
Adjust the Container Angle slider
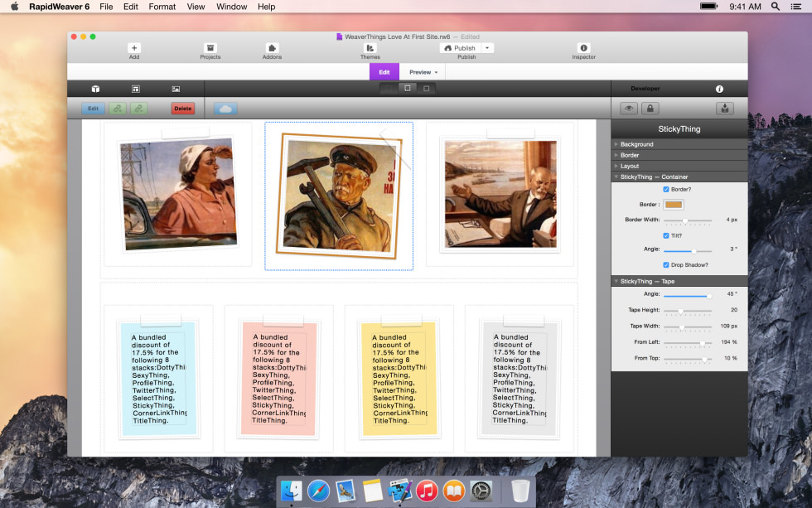[x=688, y=250]
